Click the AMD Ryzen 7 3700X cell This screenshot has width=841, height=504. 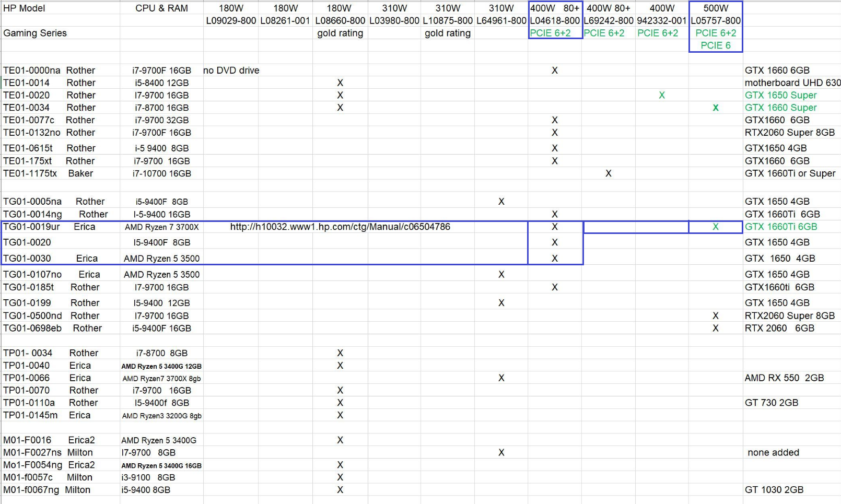pyautogui.click(x=161, y=227)
